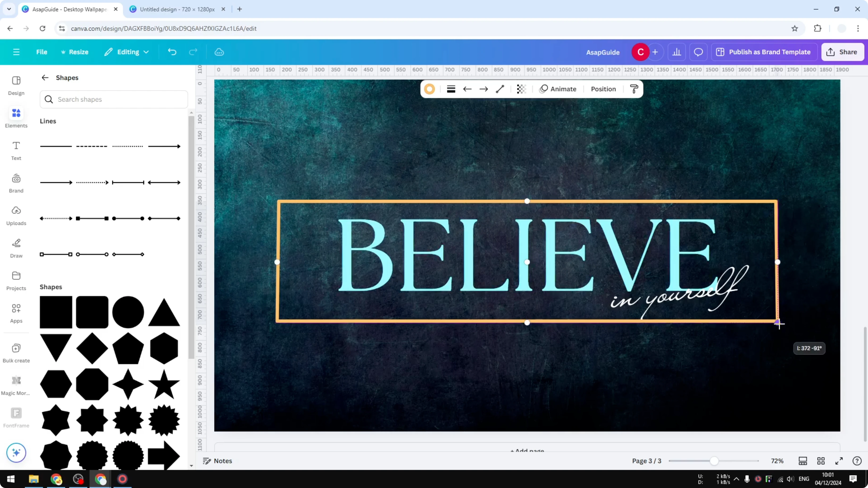Click the transparency checkerboard icon
The image size is (868, 488).
click(521, 89)
